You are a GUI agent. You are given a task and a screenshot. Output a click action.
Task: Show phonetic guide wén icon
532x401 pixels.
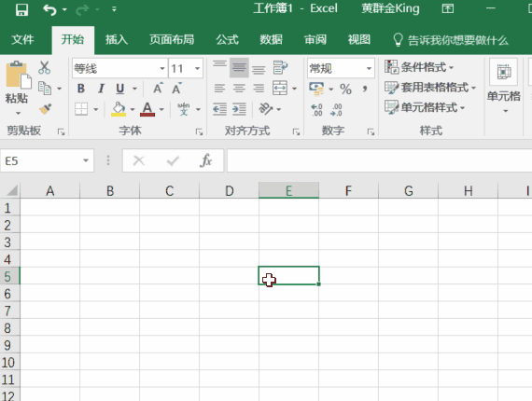pyautogui.click(x=184, y=109)
